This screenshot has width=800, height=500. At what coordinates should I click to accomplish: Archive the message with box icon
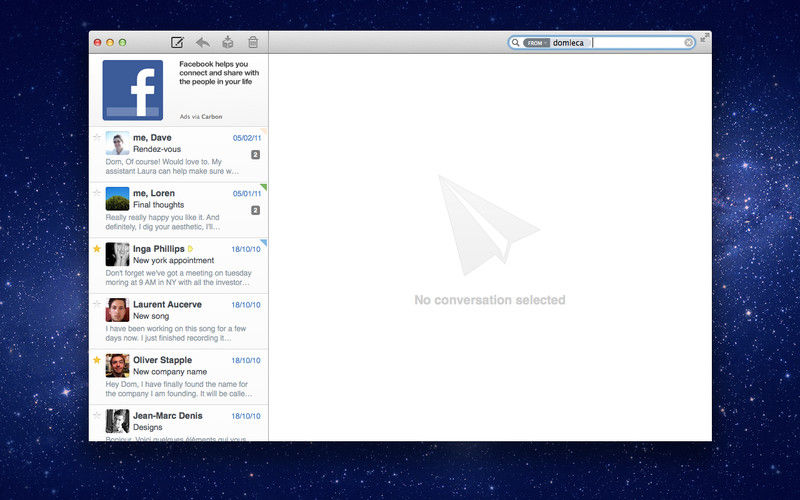click(x=228, y=42)
